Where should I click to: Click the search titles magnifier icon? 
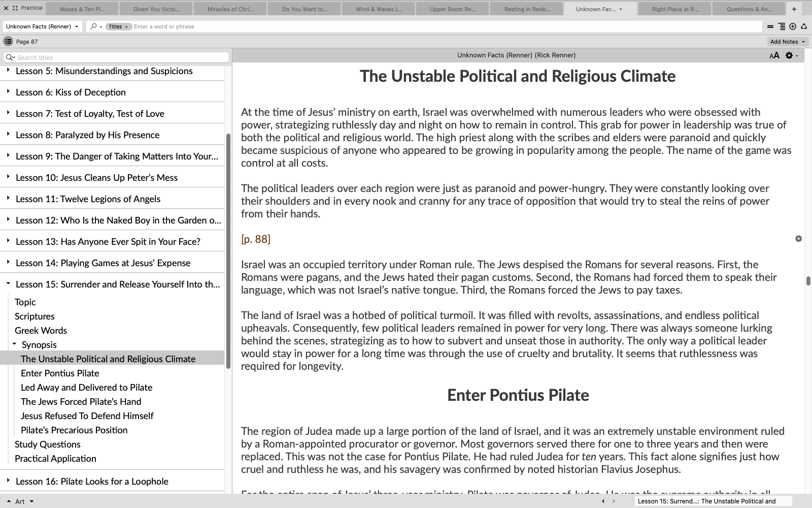[x=10, y=57]
